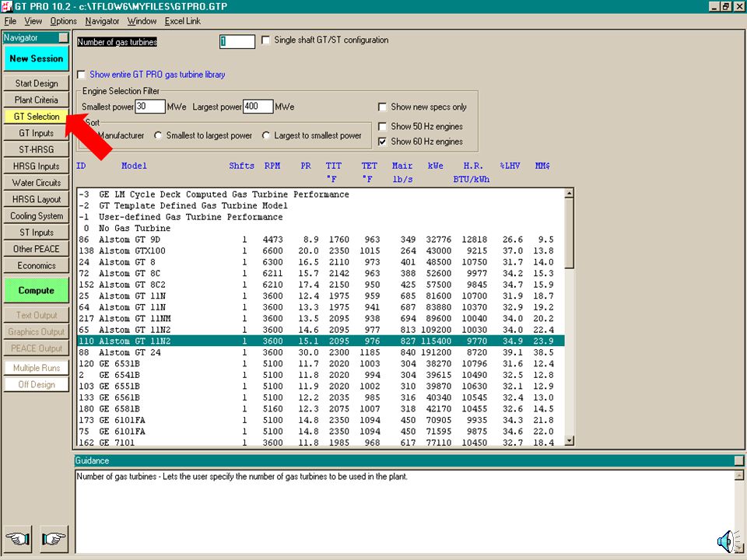Open GT Inputs section

37,133
